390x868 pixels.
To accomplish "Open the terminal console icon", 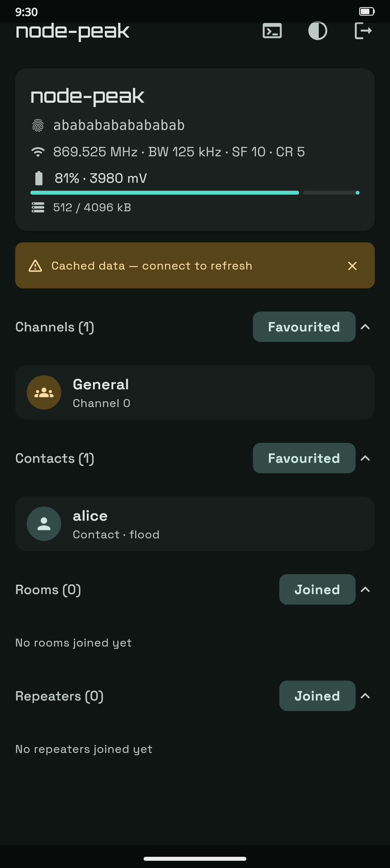I will (272, 31).
